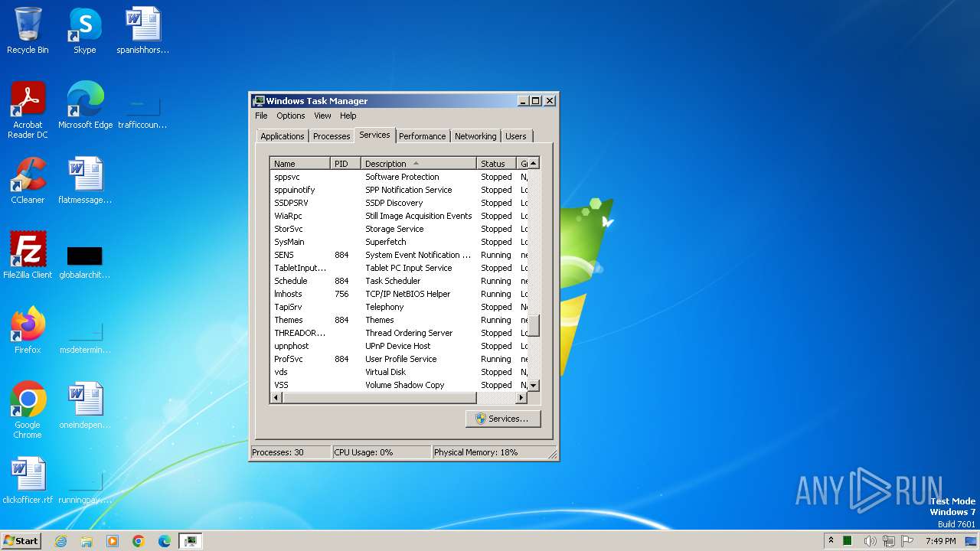Launch Google Chrome from the desktop
Viewport: 980px width, 551px height.
click(x=28, y=410)
